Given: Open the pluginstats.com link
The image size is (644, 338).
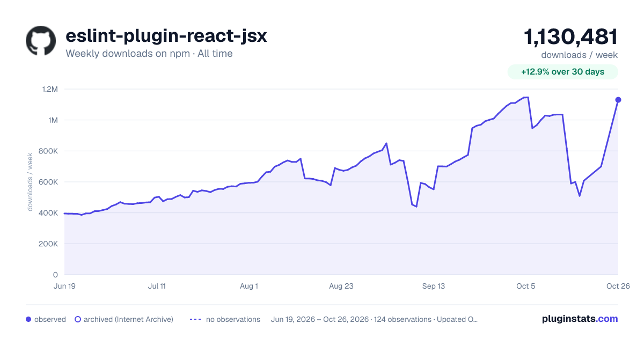Looking at the screenshot, I should pos(580,319).
